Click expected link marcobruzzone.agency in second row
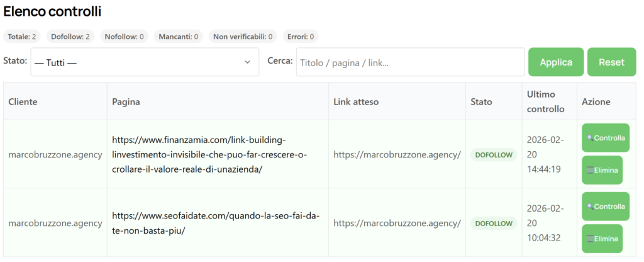Viewport: 644px width, 262px height. click(x=397, y=223)
